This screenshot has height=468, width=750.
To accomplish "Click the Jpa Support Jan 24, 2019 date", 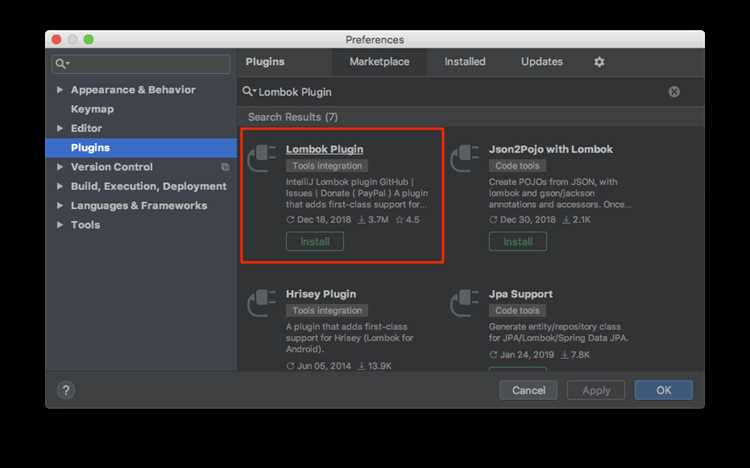I will click(x=527, y=355).
